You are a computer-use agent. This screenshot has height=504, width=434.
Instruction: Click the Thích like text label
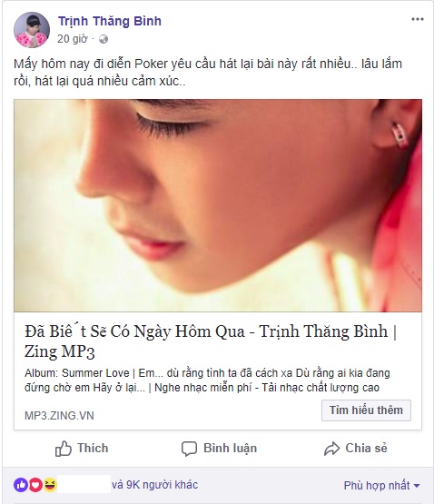coord(93,448)
